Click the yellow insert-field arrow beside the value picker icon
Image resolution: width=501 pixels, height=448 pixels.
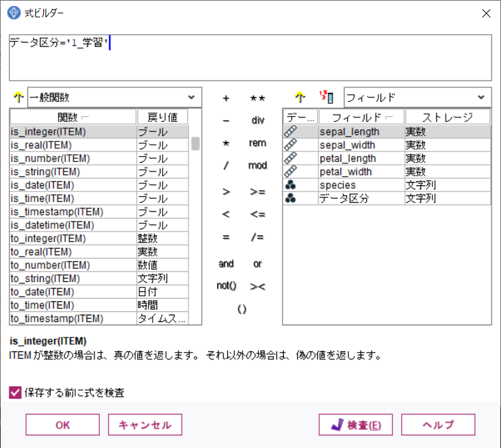click(x=300, y=97)
